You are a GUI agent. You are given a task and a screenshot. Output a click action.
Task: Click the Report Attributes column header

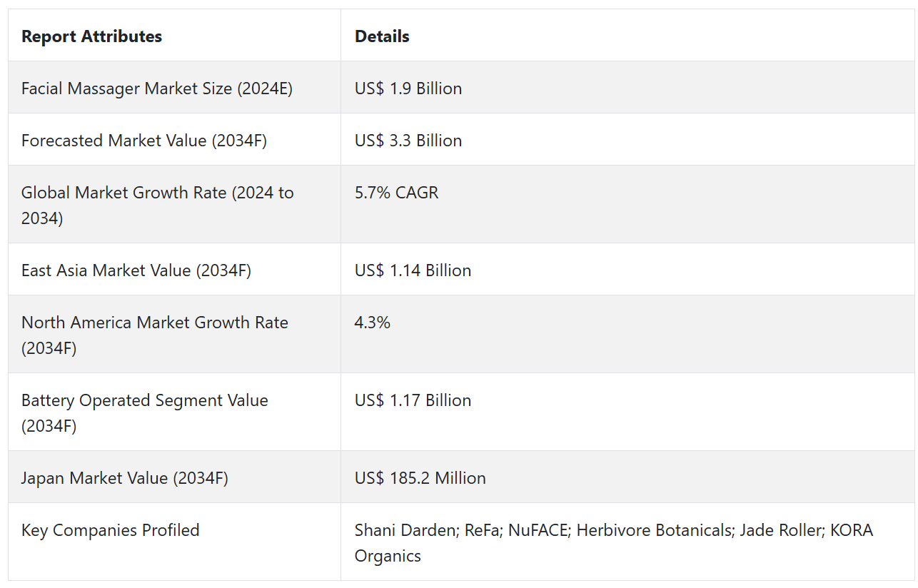(x=91, y=36)
